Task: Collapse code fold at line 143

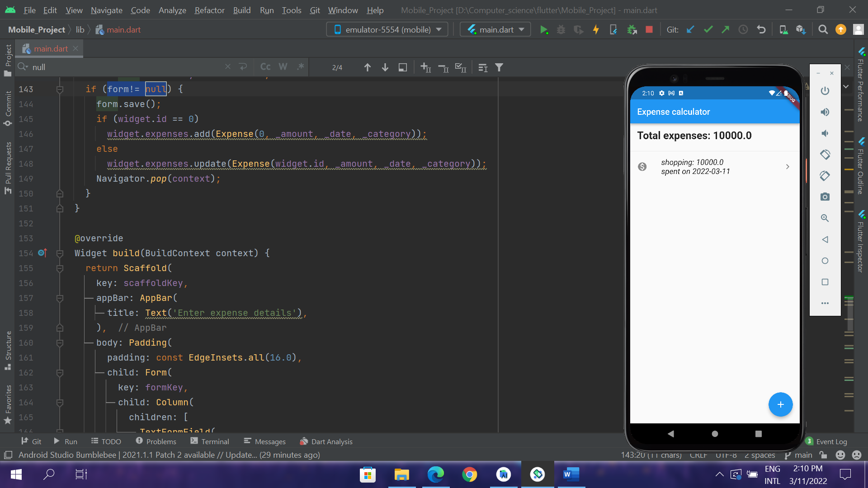Action: pos(60,89)
